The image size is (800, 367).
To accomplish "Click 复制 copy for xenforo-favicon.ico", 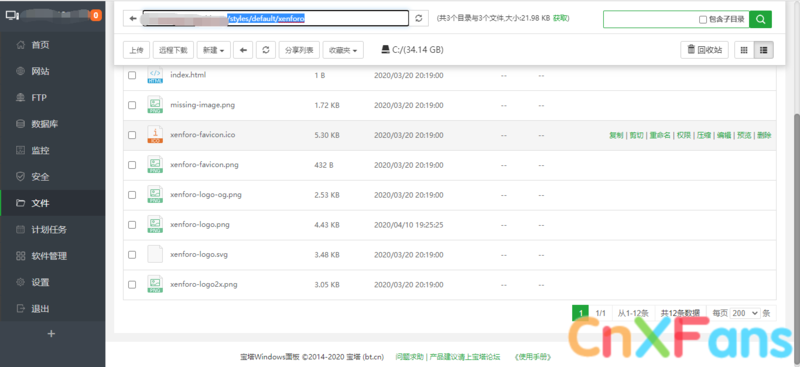I will point(616,135).
